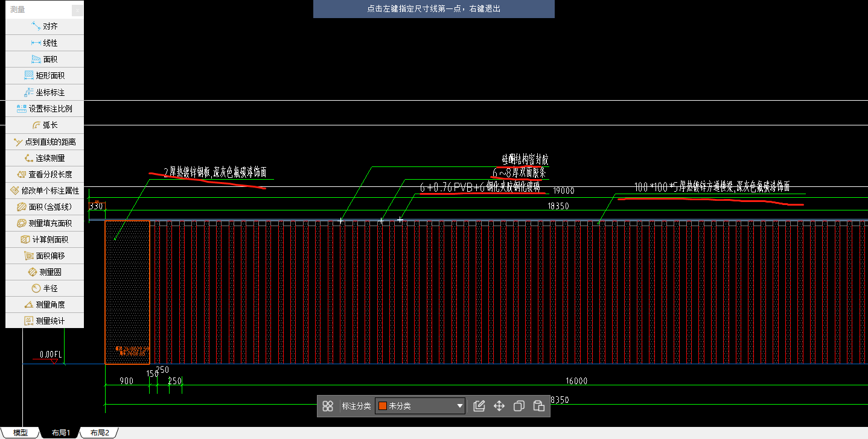Click the 6+0.76PVB+6 glass annotation text
This screenshot has width=868, height=439.
click(480, 187)
